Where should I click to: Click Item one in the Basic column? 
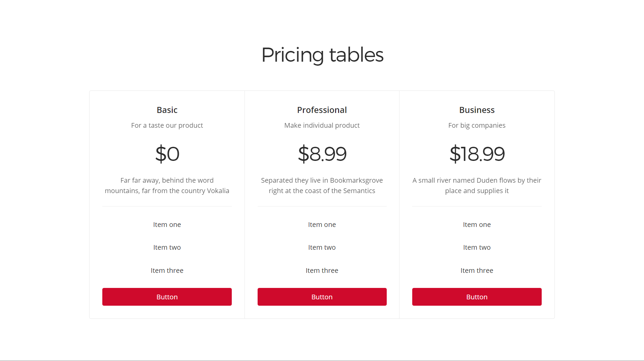167,225
